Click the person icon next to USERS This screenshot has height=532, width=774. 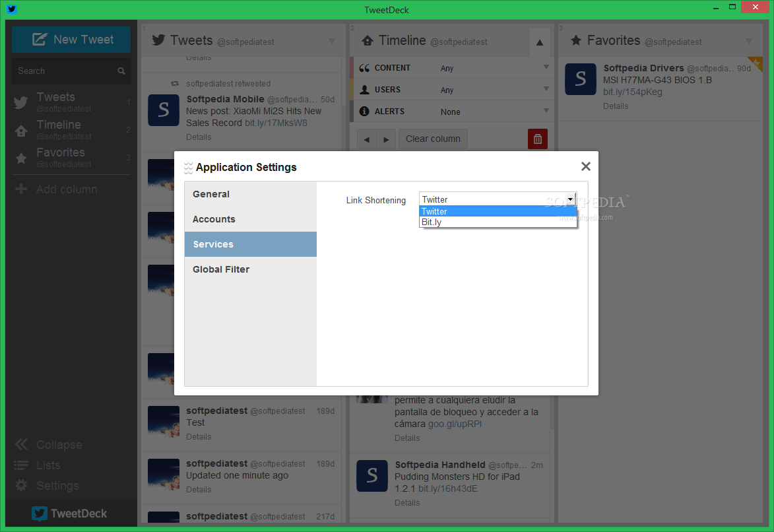click(x=364, y=90)
